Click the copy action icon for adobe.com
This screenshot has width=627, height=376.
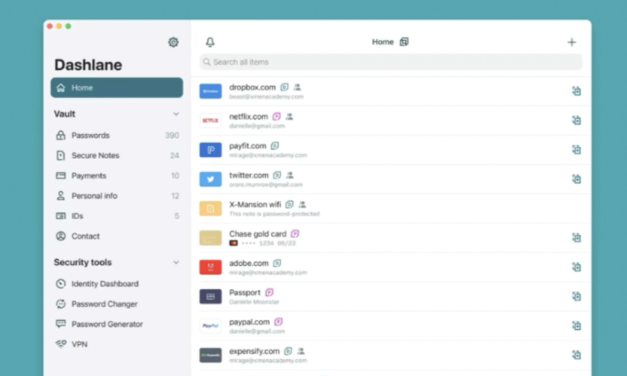(x=576, y=267)
